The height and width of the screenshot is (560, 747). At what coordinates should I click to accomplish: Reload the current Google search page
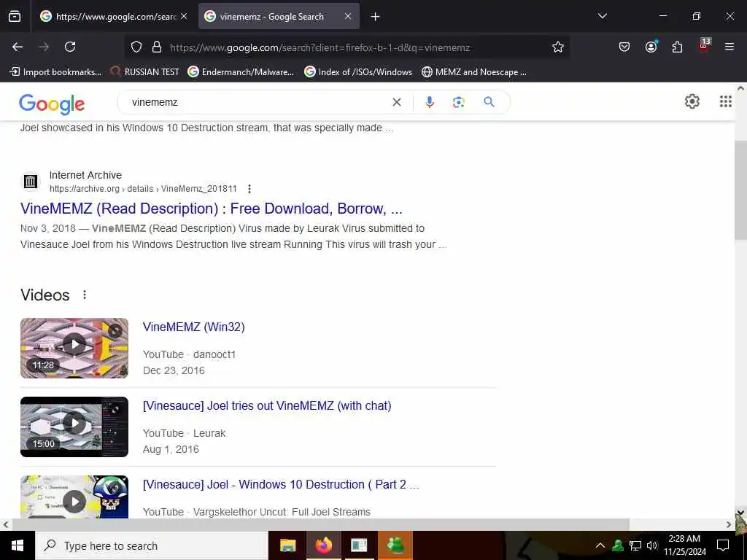point(70,47)
